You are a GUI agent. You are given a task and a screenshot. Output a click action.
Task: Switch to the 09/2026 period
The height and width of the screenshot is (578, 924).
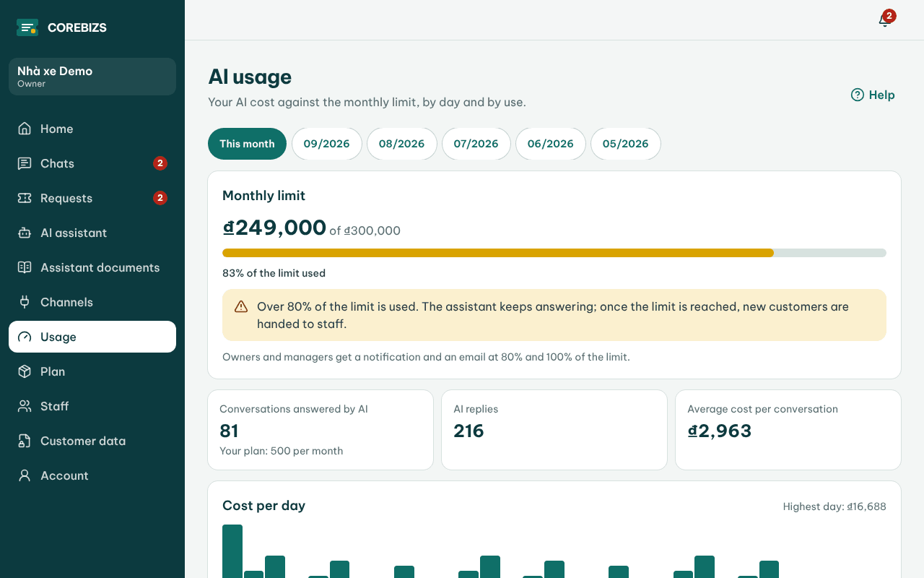[327, 144]
